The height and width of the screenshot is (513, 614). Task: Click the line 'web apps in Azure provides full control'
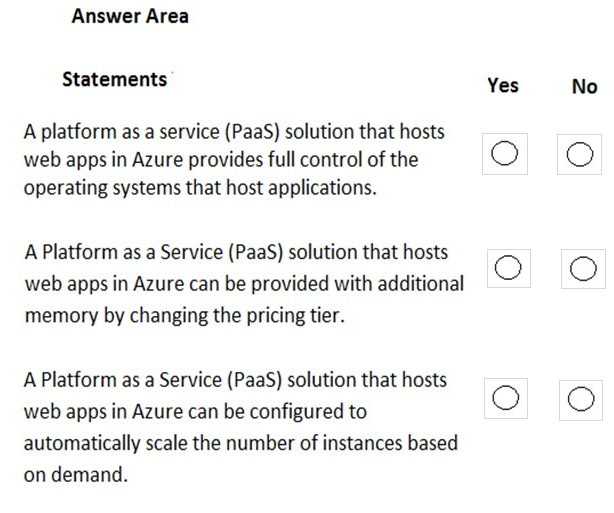click(221, 160)
